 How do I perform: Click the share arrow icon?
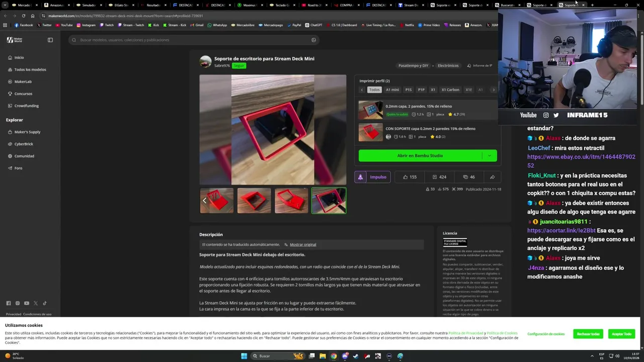click(493, 177)
